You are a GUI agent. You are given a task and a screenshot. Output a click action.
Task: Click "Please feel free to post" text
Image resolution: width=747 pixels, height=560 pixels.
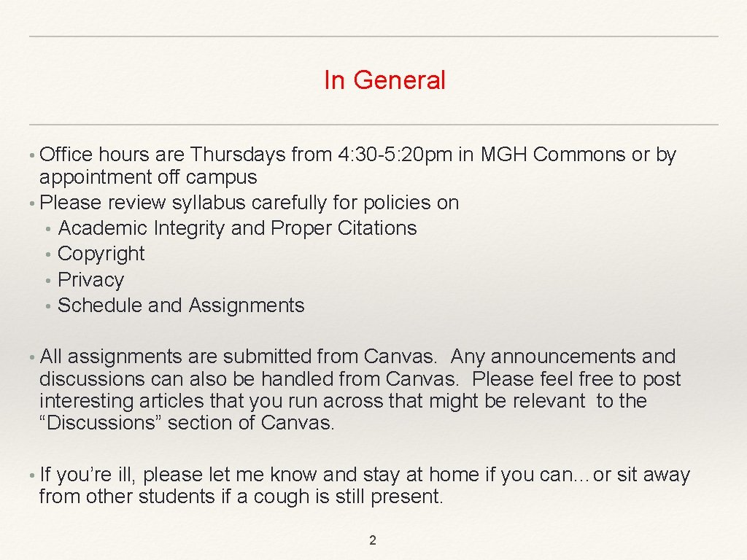click(576, 379)
